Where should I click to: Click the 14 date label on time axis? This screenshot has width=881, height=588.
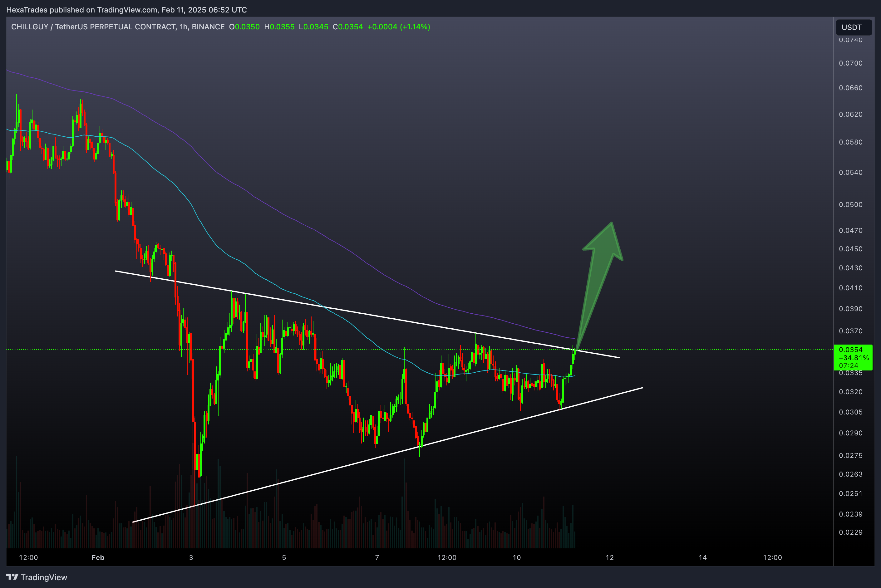(703, 558)
